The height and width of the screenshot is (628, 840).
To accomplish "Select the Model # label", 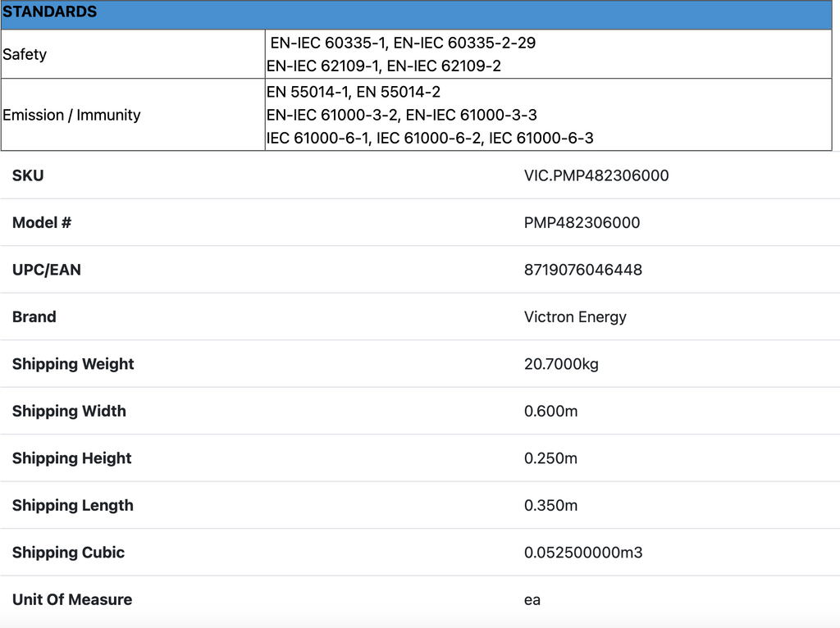I will pos(42,223).
